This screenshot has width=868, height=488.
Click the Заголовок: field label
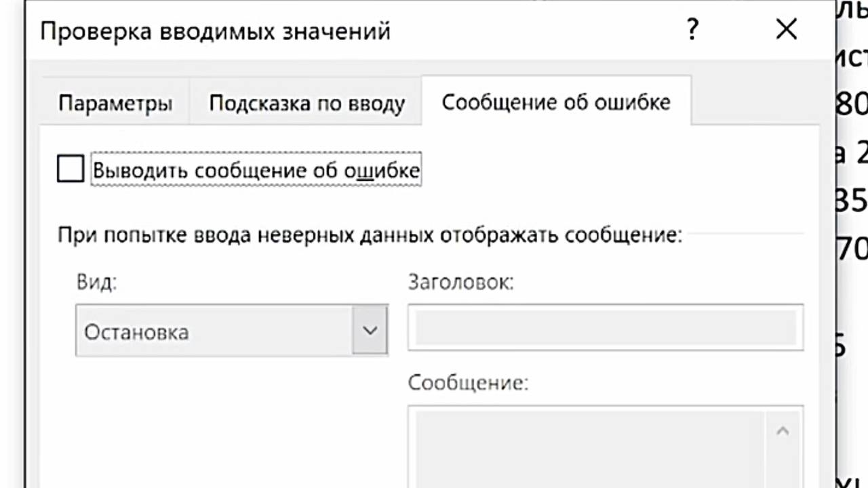[x=460, y=282]
